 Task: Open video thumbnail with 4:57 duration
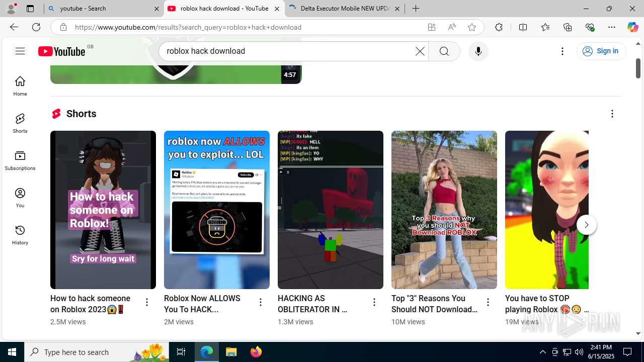(176, 74)
